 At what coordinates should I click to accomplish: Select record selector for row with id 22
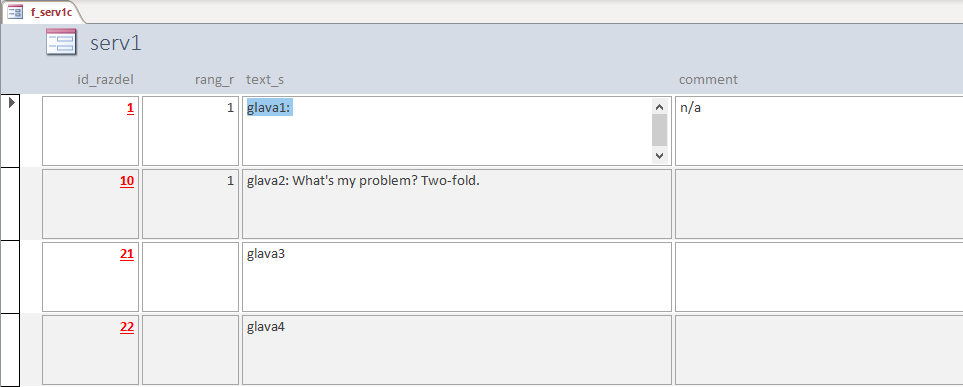coord(10,350)
